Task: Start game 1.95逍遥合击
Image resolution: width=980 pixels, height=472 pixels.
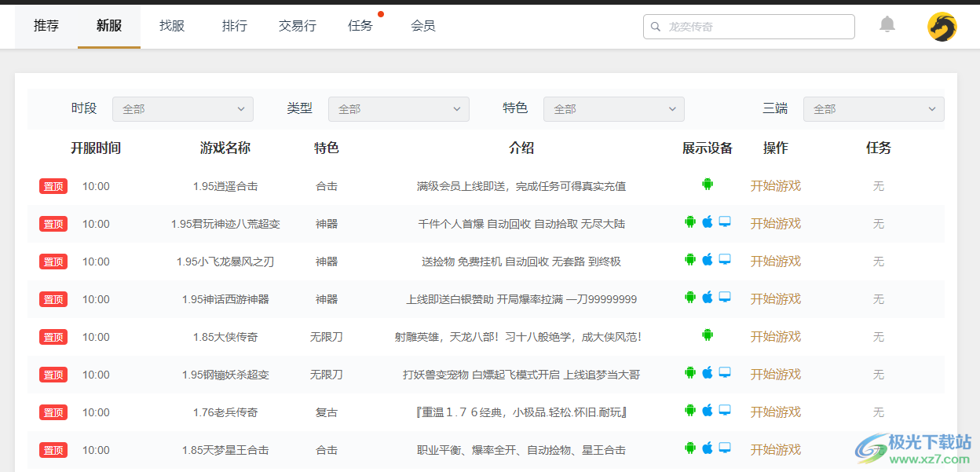Action: (776, 186)
